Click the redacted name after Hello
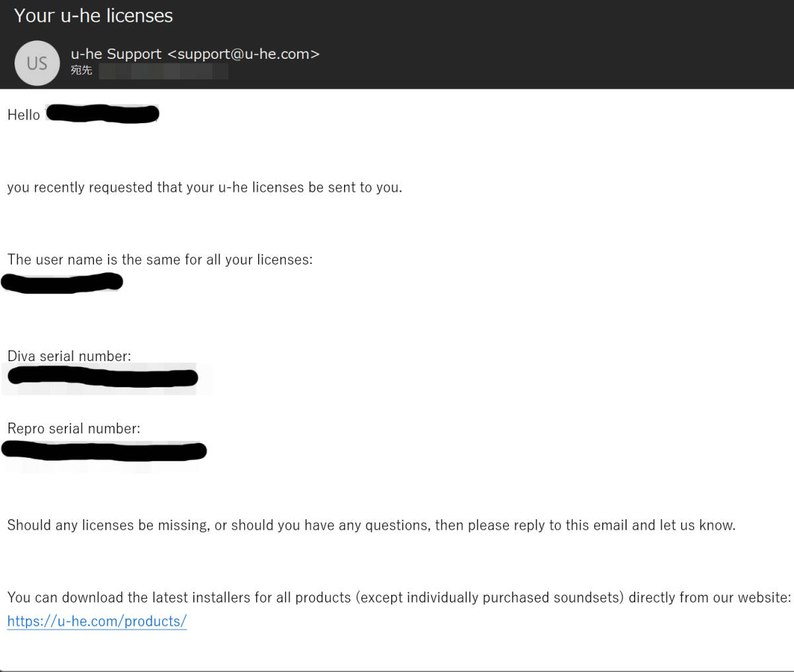794x672 pixels. (103, 114)
